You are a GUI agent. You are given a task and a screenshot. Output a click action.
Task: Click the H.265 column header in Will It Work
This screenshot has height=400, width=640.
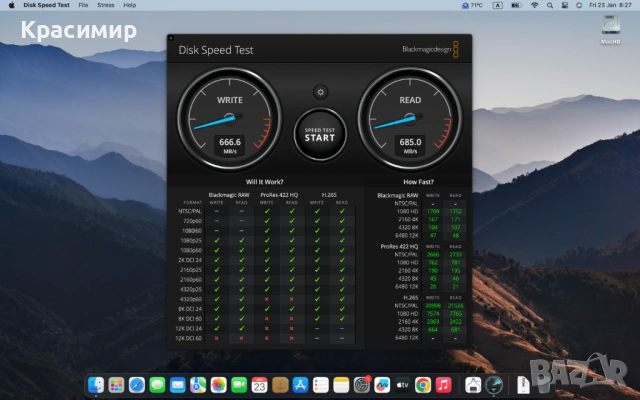pos(329,195)
